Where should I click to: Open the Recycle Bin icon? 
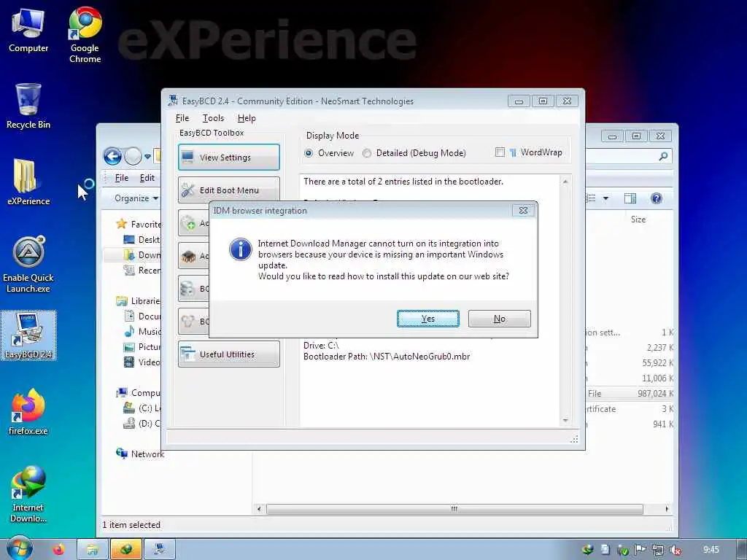[x=28, y=106]
